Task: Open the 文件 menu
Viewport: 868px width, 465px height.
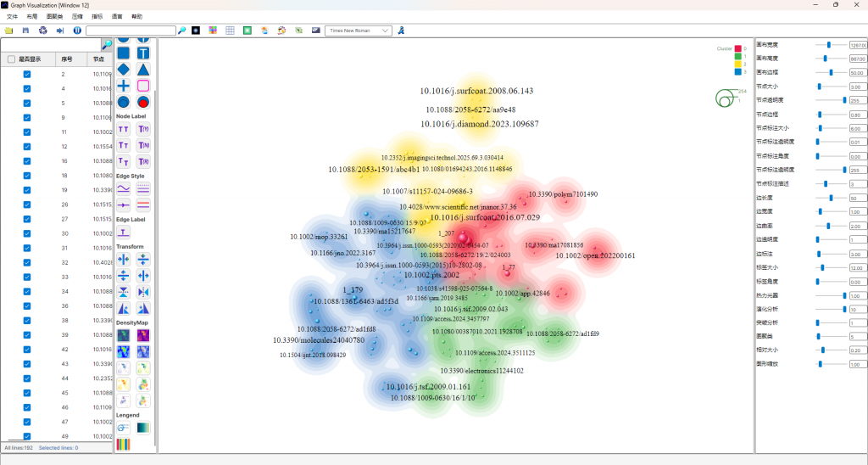Action: [12, 16]
